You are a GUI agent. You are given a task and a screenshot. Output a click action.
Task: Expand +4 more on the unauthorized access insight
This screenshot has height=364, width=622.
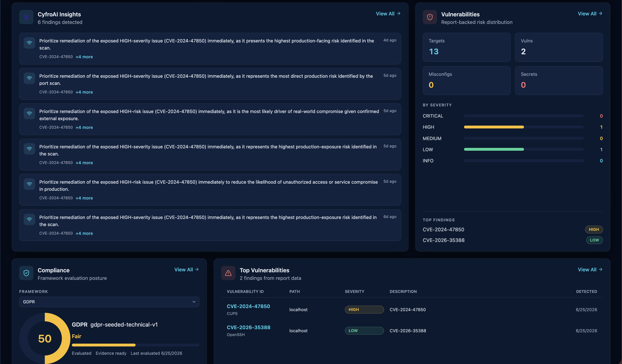(x=84, y=198)
